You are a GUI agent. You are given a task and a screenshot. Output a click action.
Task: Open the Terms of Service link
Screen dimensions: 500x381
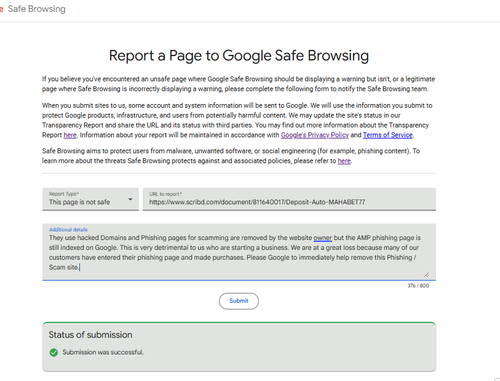click(x=388, y=135)
